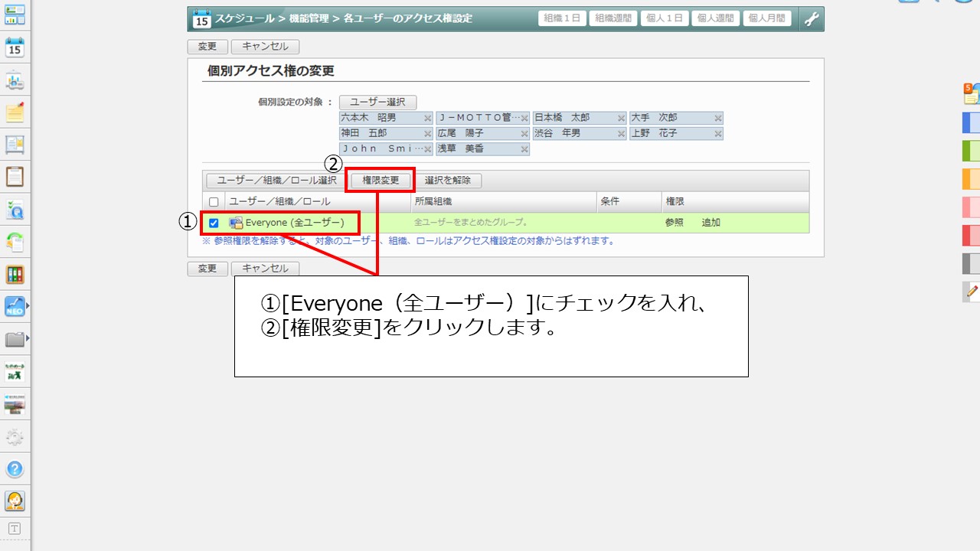980x551 pixels.
Task: Uncheck the Everyone (全ユーザー) checkbox
Action: tap(214, 223)
